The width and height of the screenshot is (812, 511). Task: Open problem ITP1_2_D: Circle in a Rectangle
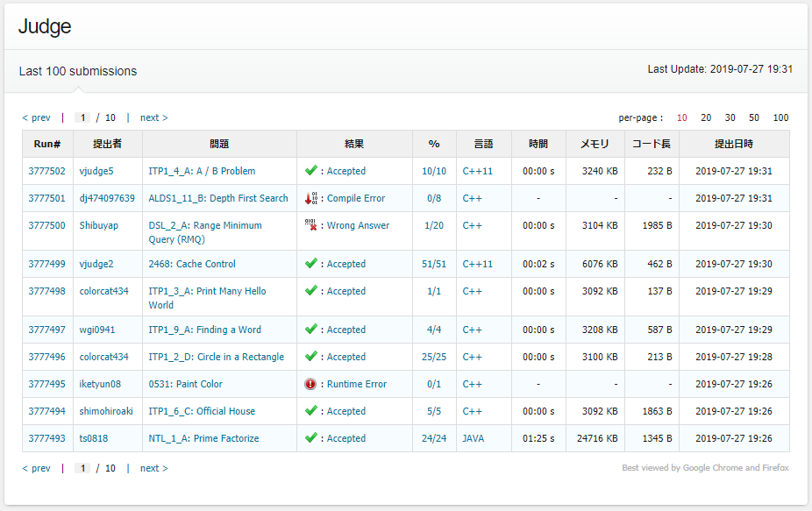(217, 357)
